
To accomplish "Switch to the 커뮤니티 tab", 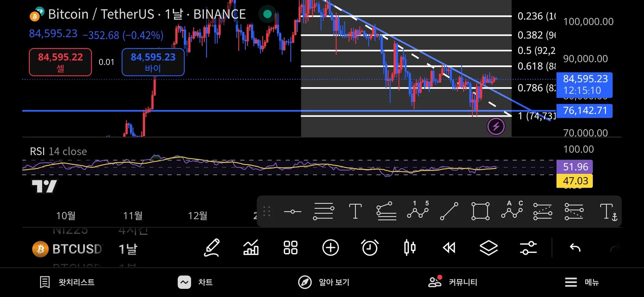I will pyautogui.click(x=453, y=282).
